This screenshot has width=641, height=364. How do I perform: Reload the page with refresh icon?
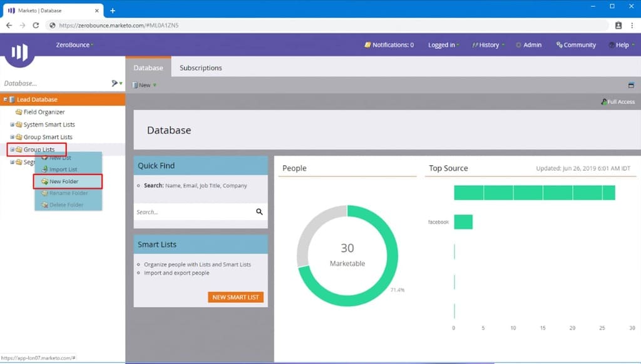[36, 25]
